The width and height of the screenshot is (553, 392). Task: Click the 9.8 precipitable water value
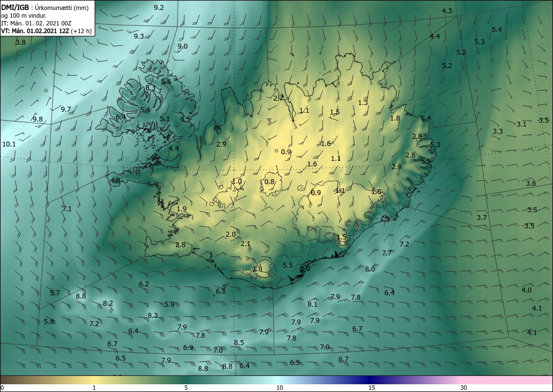click(38, 119)
